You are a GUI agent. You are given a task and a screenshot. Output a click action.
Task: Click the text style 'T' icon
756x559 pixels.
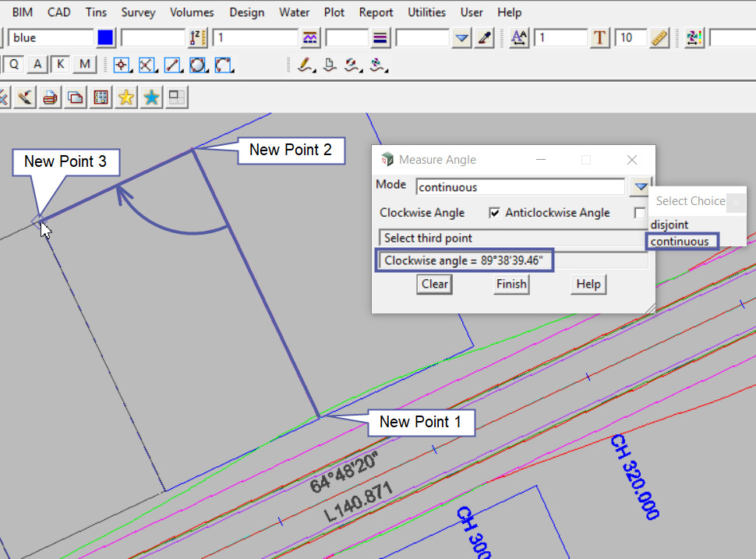(x=599, y=37)
